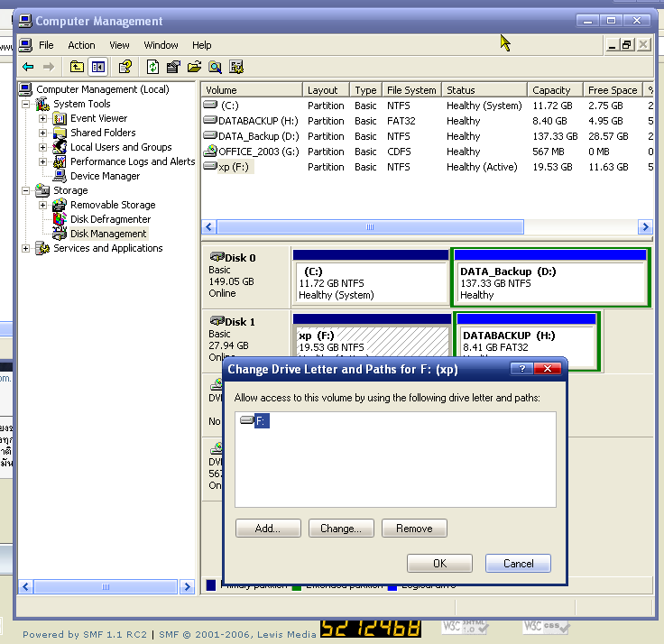Click the Disk 1 drive icon
Image resolution: width=664 pixels, height=644 pixels.
217,321
